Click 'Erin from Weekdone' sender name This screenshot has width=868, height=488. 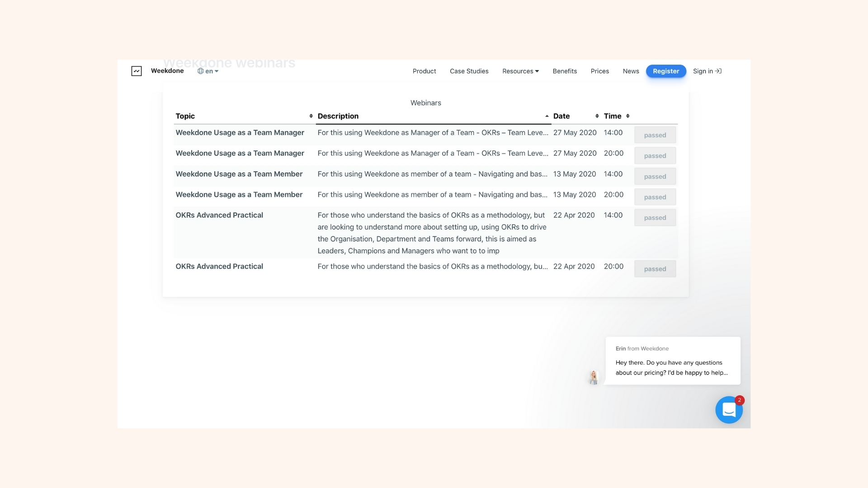tap(642, 349)
